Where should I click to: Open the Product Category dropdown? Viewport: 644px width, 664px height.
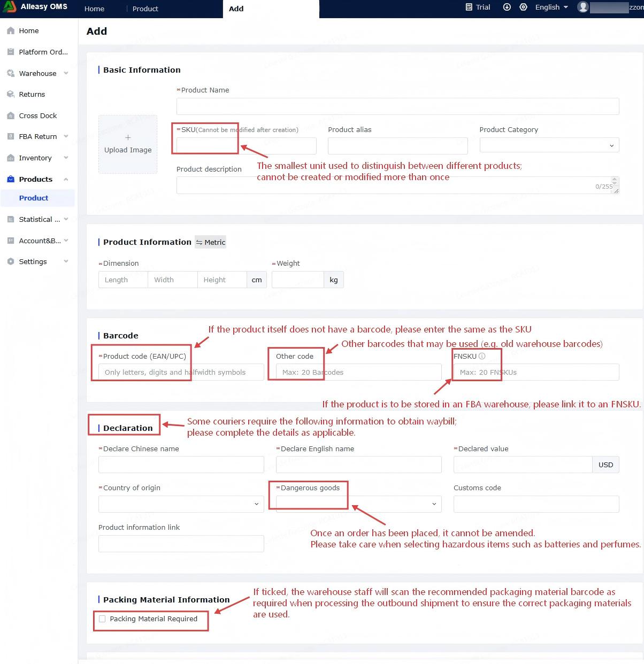(x=549, y=145)
